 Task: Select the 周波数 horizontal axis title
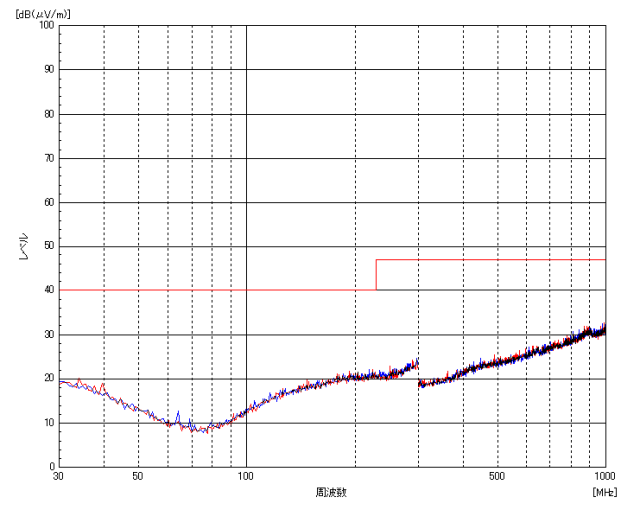tap(331, 492)
